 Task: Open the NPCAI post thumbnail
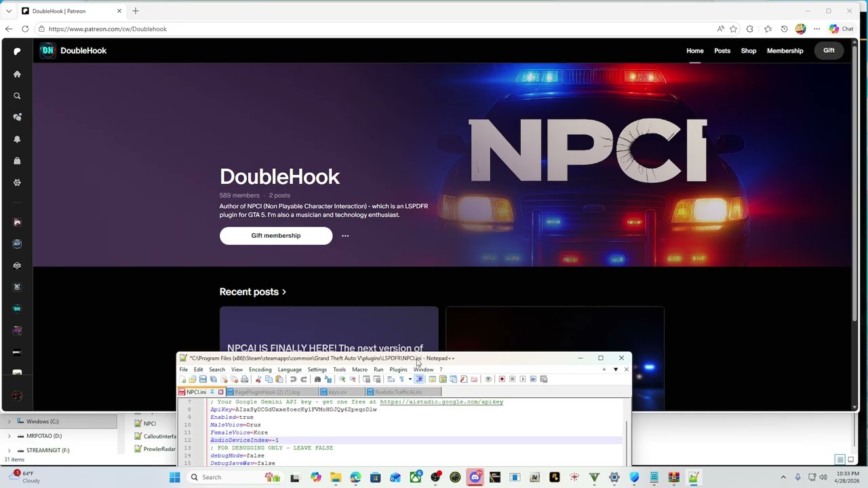tap(329, 331)
